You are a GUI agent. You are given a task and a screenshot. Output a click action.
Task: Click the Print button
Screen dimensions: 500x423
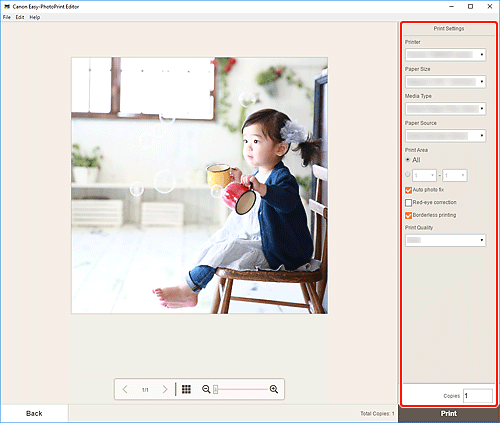(449, 414)
